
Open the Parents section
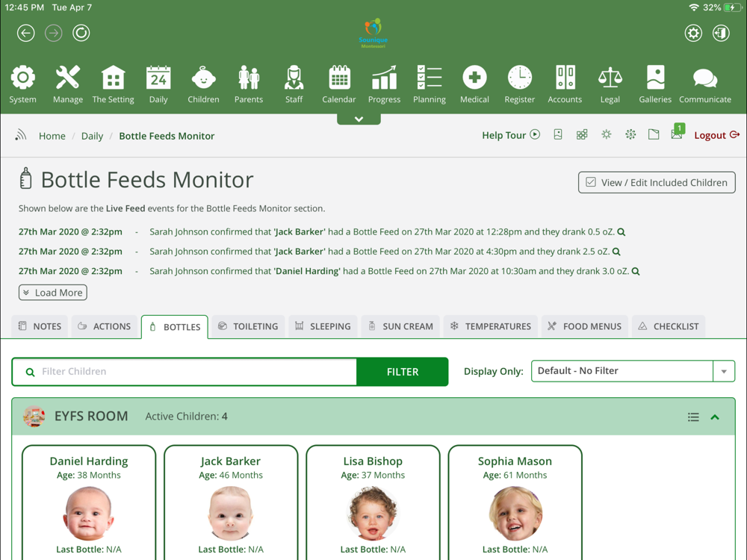[x=248, y=84]
